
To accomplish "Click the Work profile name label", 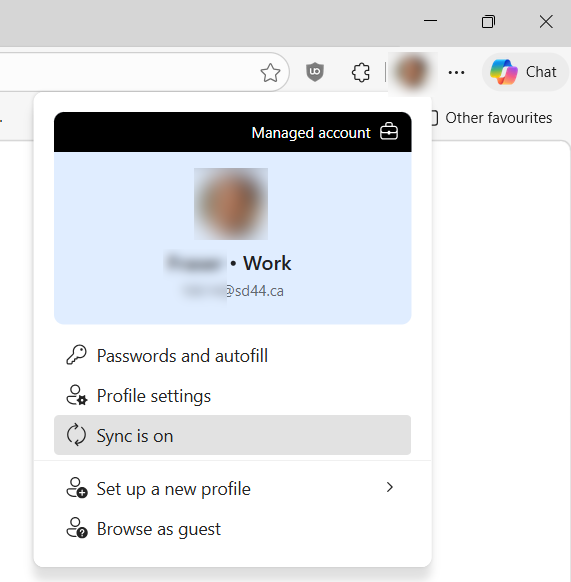I will (267, 263).
